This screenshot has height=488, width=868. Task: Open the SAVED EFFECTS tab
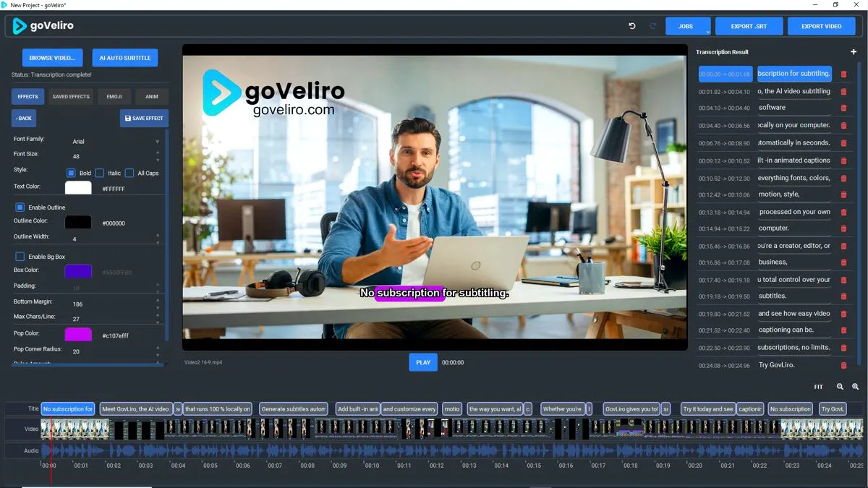point(71,96)
